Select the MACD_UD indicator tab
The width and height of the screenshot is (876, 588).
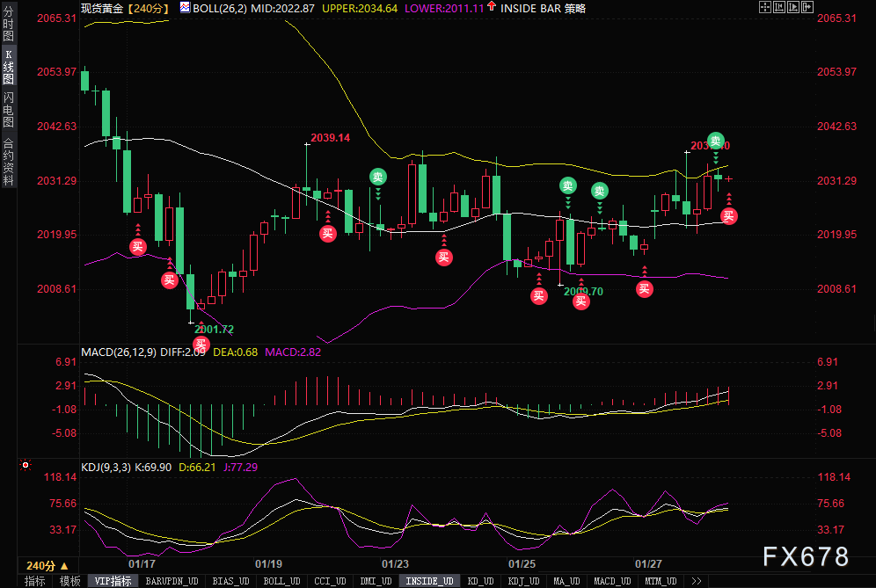[611, 581]
